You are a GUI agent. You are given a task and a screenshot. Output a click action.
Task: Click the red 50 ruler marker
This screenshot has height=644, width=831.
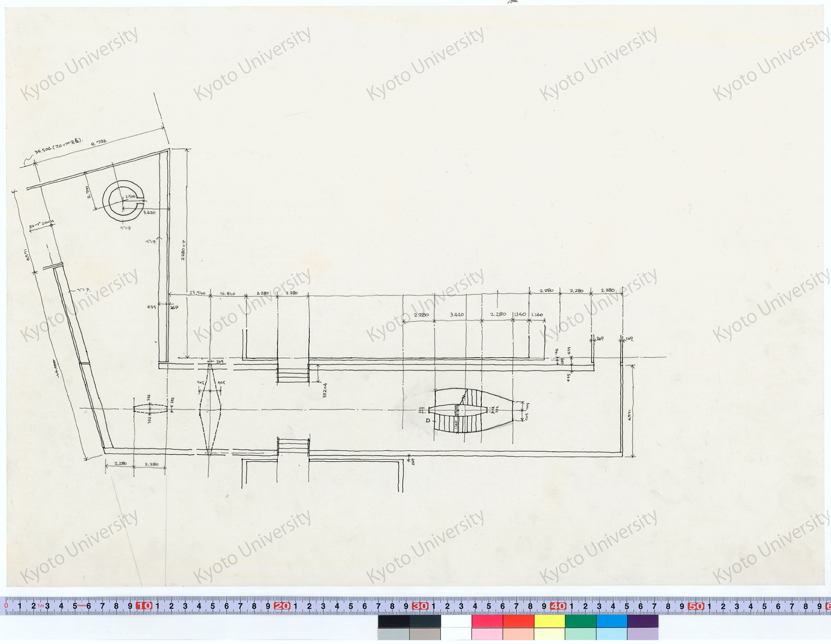tap(696, 606)
